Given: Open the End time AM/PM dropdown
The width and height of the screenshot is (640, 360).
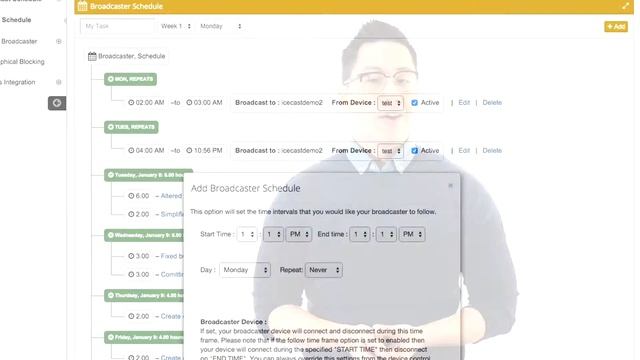Looking at the screenshot, I should (x=412, y=234).
